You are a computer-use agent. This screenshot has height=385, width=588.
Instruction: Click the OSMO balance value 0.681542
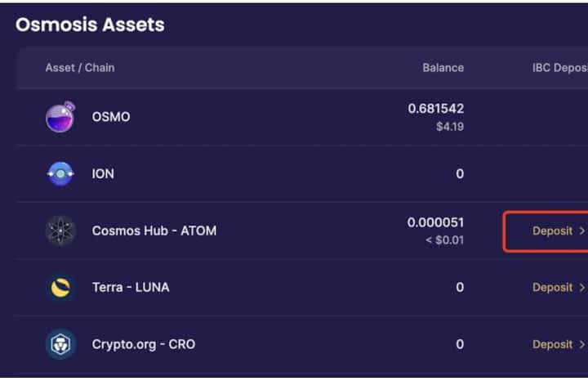[x=436, y=109]
